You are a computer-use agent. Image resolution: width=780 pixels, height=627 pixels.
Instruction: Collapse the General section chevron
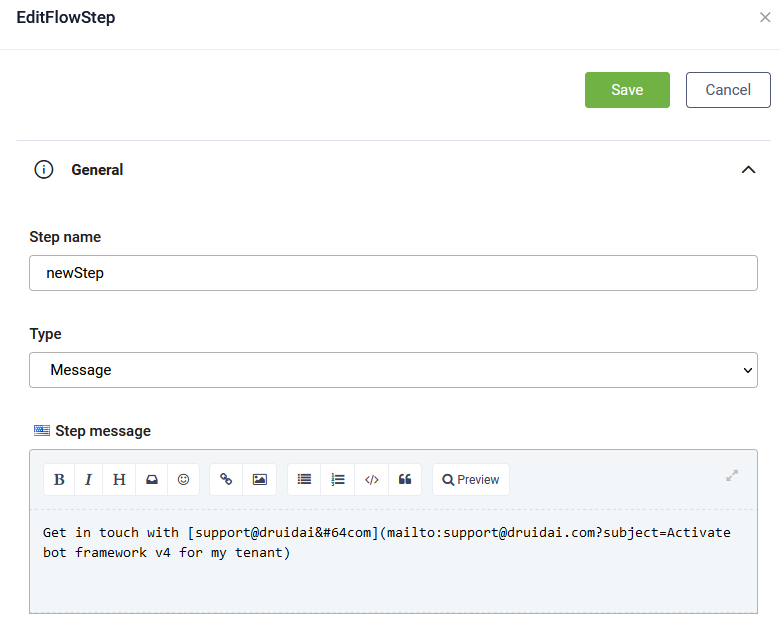coord(748,170)
